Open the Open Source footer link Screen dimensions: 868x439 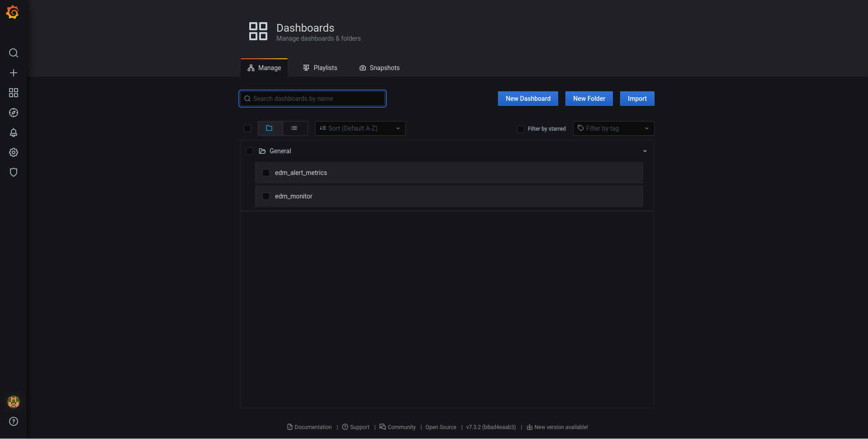tap(441, 427)
